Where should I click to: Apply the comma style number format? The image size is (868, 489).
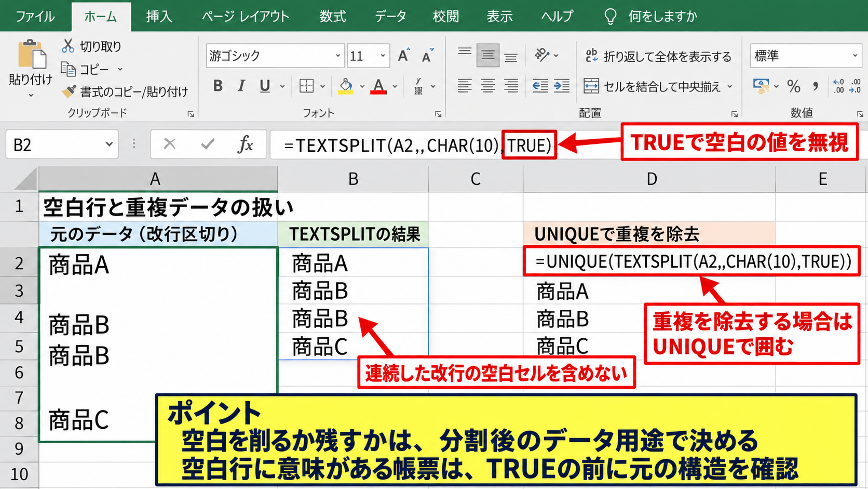816,86
